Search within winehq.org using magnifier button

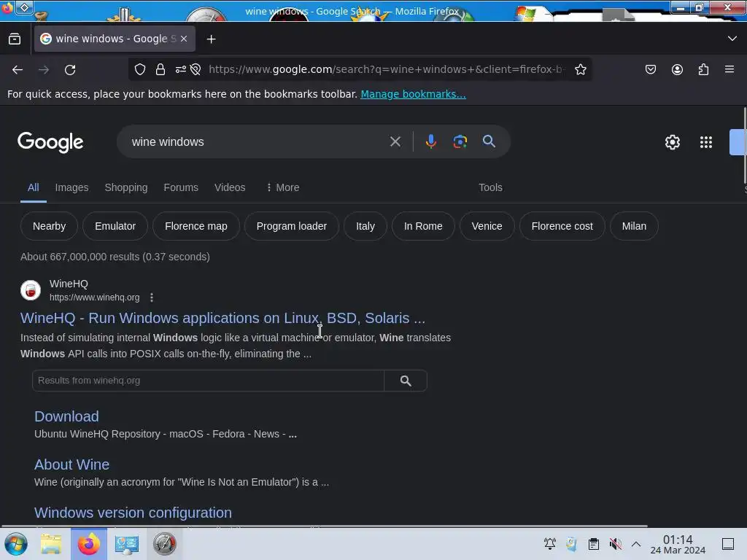click(x=406, y=381)
